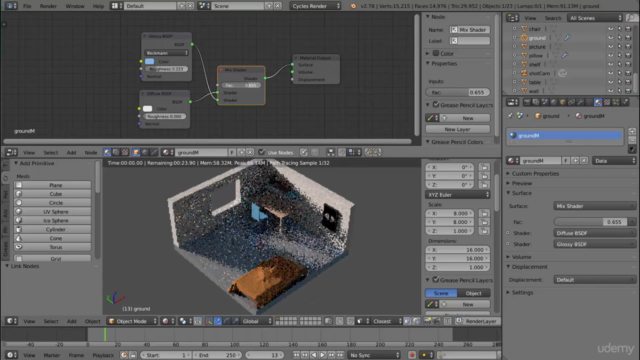Open the World properties tab
Image resolution: width=640 pixels, height=360 pixels.
coord(553,102)
